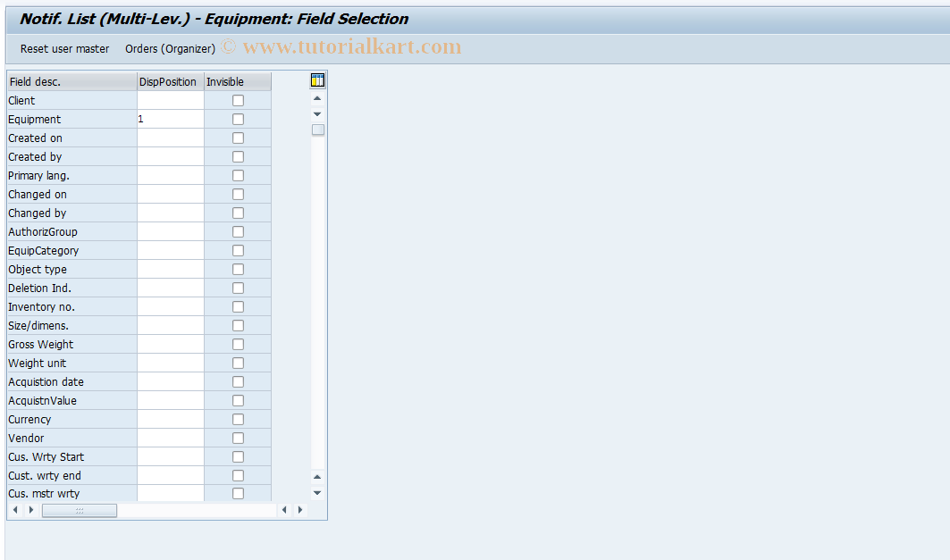Check Invisible for Size/dimens.
Image resolution: width=950 pixels, height=560 pixels.
pyautogui.click(x=238, y=326)
